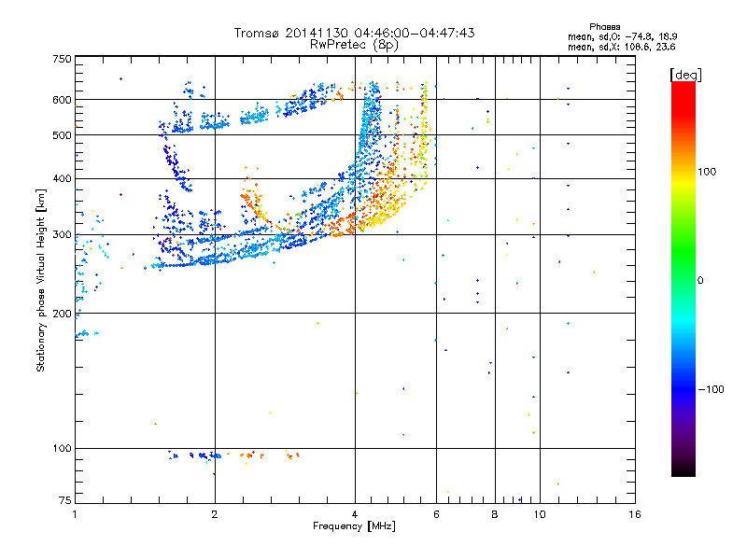Click the 'Frequency [MHz]' axis label
Screen dimensions: 747x560
click(x=354, y=526)
